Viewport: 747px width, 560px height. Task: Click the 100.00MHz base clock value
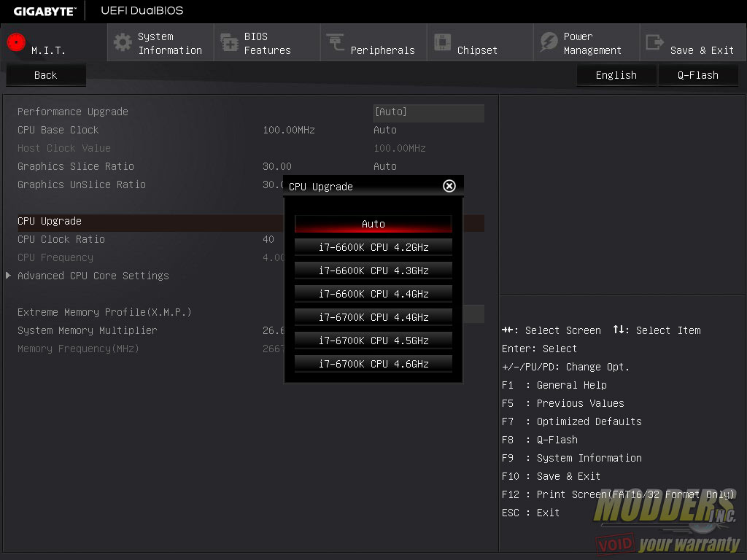coord(289,130)
